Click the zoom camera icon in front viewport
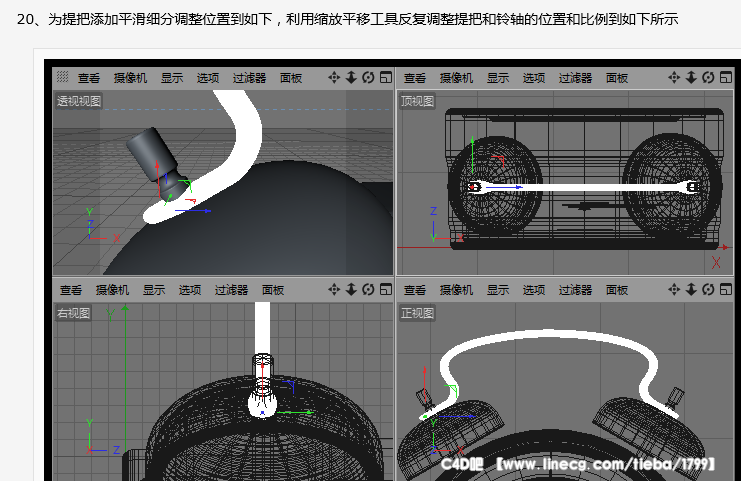The image size is (741, 481). 691,290
